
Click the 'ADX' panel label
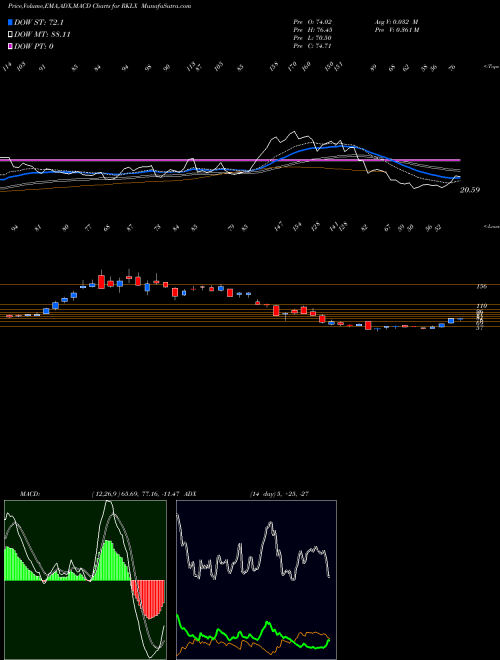tap(190, 494)
